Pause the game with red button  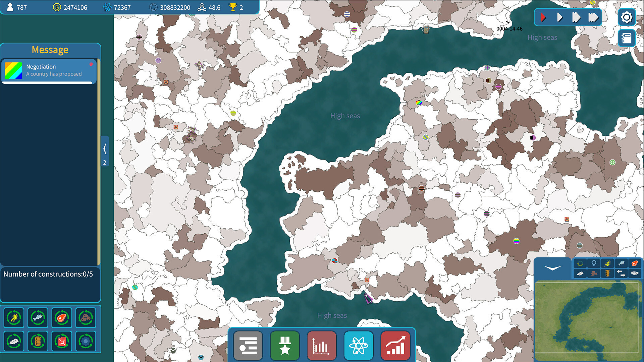coord(543,17)
